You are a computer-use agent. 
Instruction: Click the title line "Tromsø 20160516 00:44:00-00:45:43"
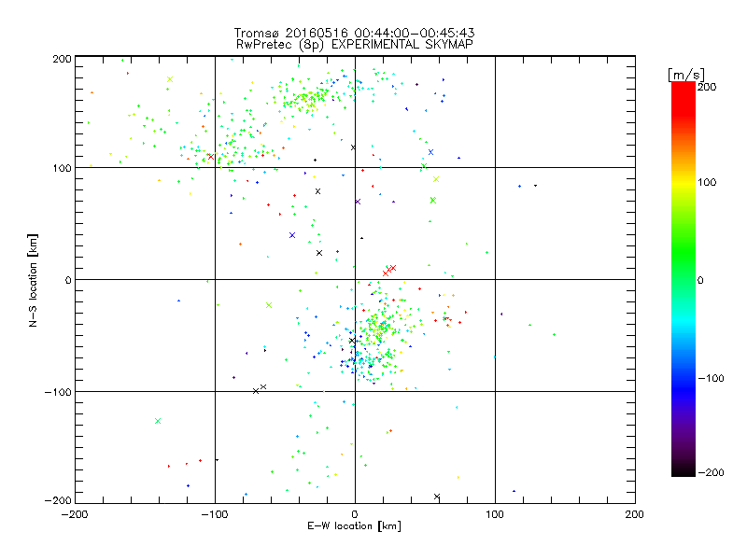[354, 33]
